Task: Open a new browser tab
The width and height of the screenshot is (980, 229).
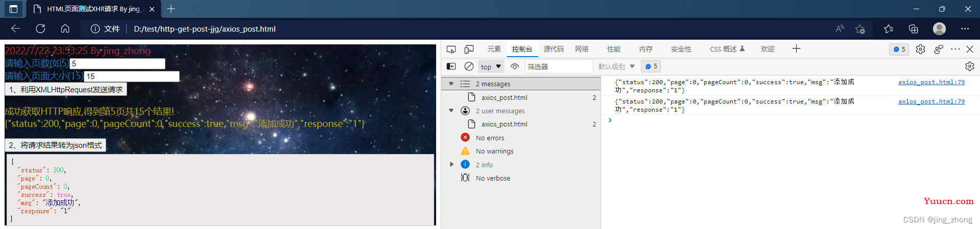Action: (x=171, y=9)
